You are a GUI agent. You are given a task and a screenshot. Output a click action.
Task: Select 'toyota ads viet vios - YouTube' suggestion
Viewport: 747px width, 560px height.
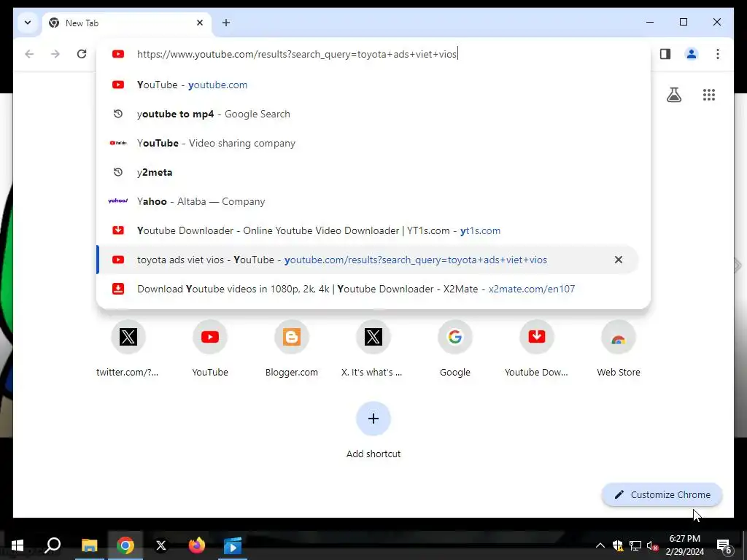point(368,260)
